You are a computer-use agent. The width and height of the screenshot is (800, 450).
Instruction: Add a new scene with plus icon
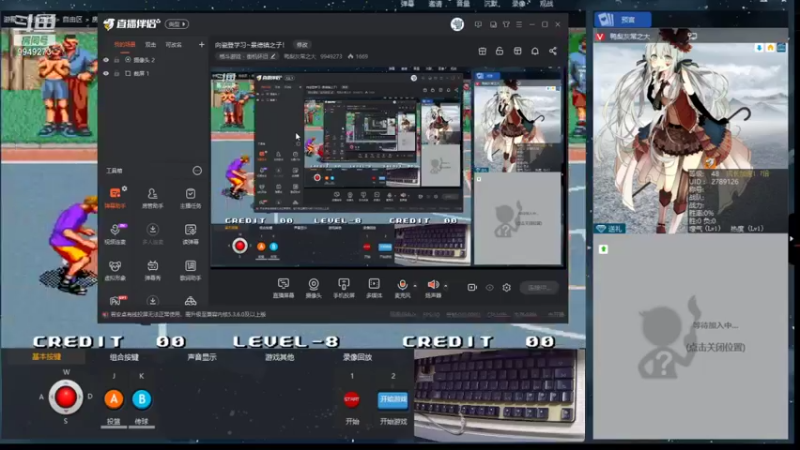(x=202, y=44)
